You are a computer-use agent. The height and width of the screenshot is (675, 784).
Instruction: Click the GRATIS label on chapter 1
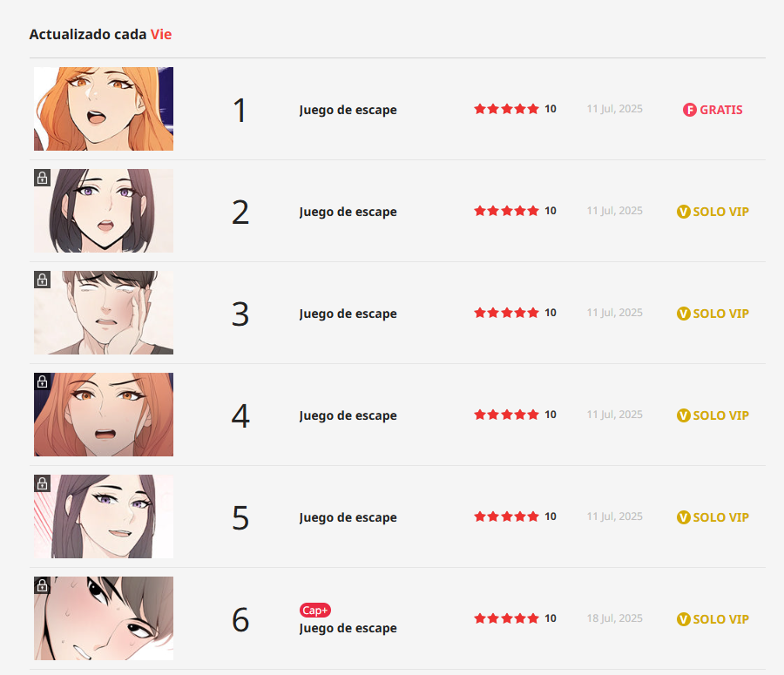(721, 110)
